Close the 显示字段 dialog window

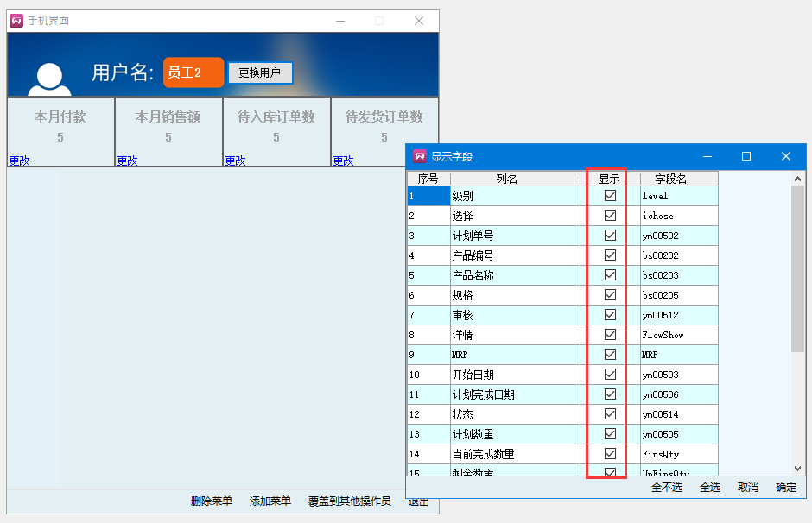click(785, 156)
